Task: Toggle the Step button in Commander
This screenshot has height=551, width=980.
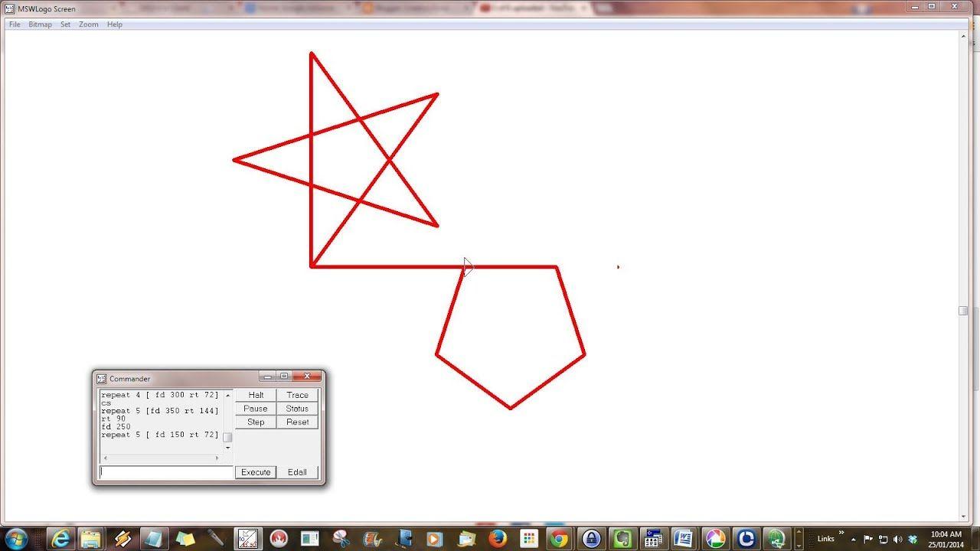Action: [x=256, y=422]
